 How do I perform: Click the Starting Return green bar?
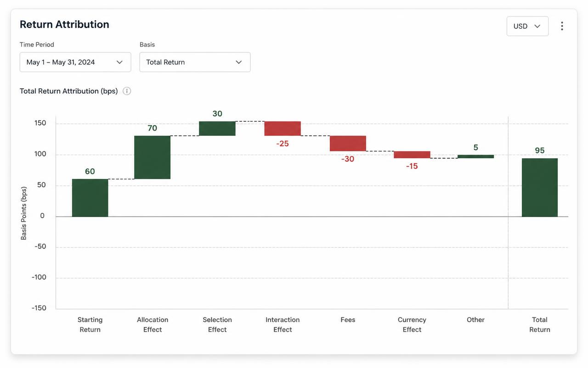(90, 198)
